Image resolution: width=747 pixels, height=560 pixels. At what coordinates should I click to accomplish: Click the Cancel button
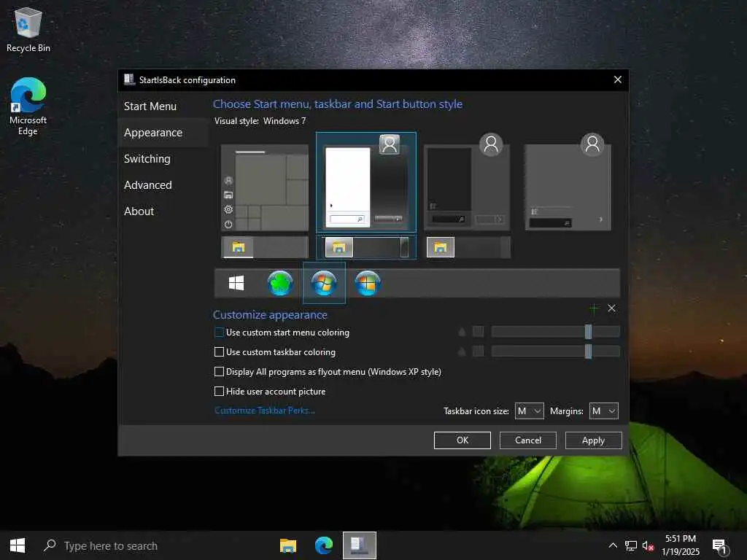[x=528, y=440]
